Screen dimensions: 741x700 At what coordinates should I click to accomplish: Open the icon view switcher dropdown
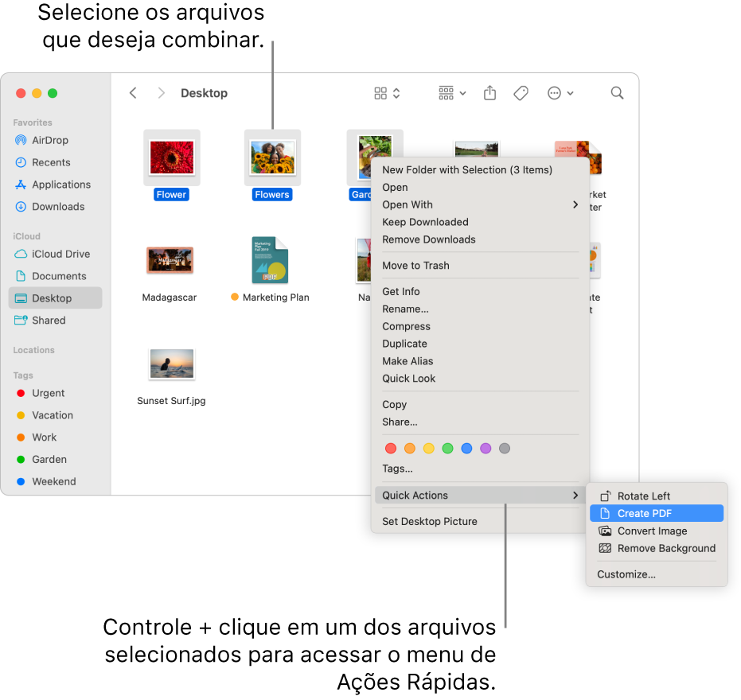pos(387,93)
